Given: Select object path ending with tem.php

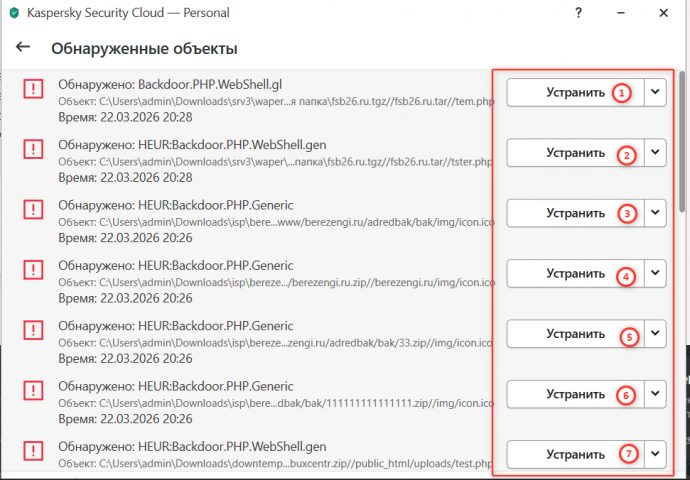Looking at the screenshot, I should [x=276, y=102].
